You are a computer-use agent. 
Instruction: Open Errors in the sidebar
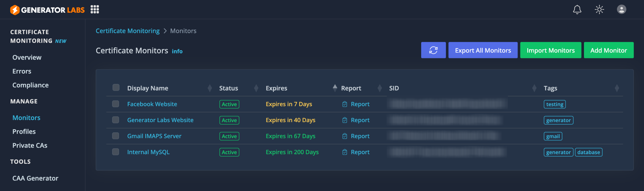pyautogui.click(x=22, y=71)
